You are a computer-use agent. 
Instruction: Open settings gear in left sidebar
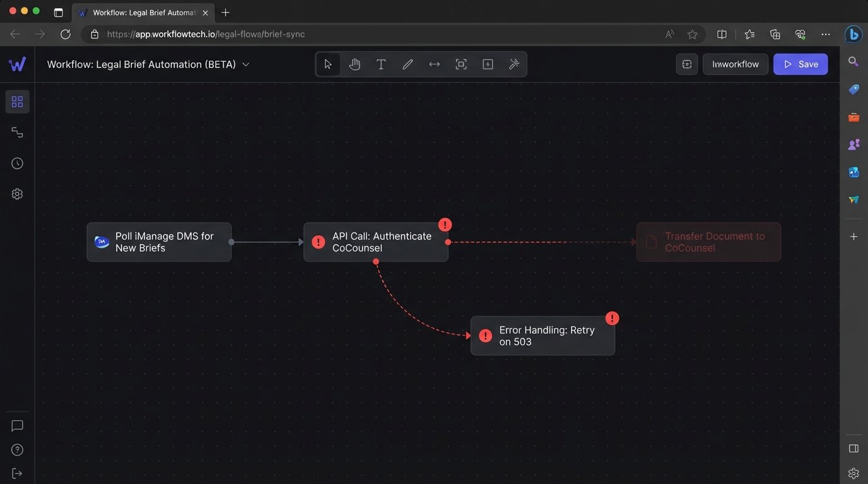click(x=17, y=194)
